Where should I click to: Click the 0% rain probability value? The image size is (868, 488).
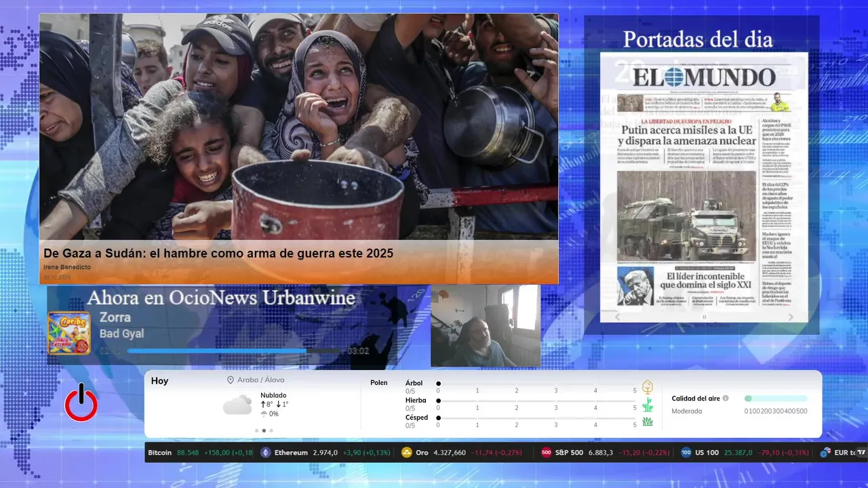[x=274, y=413]
